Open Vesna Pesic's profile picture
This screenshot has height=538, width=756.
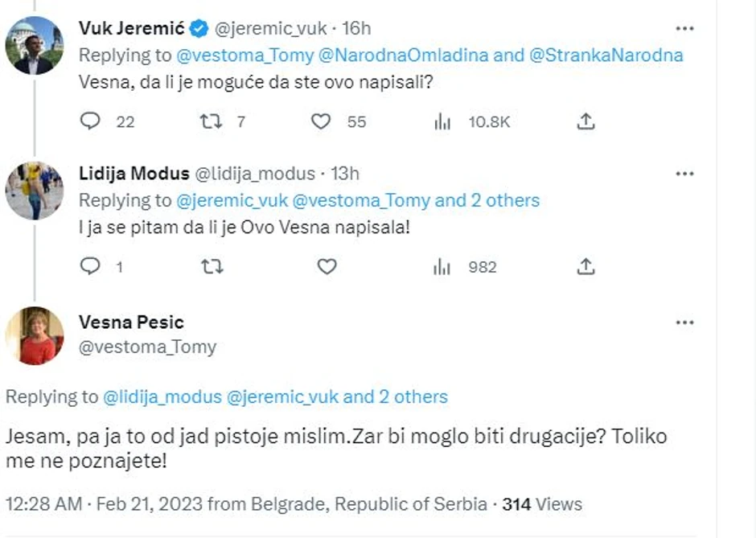[35, 335]
